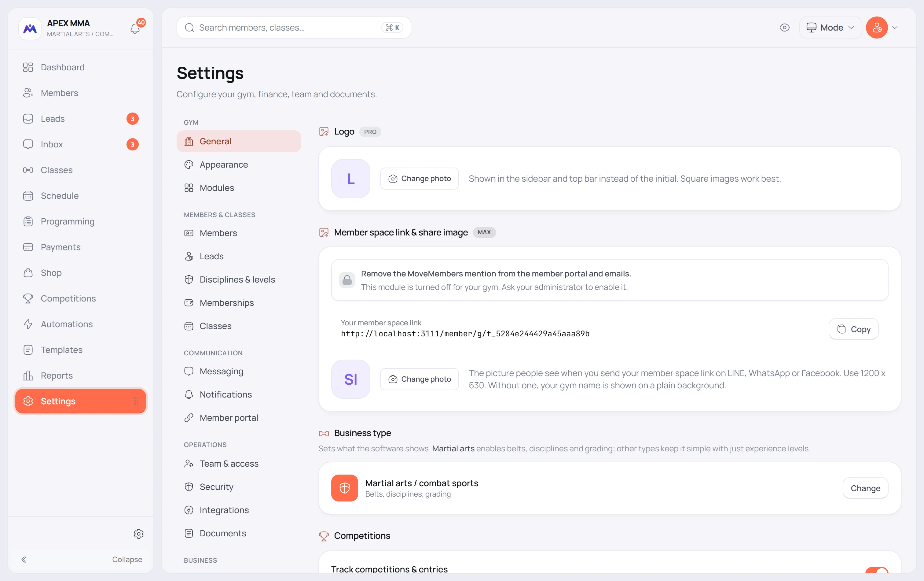Click the Classes dumbbell icon in main sidebar
This screenshot has height=581, width=924.
point(28,170)
